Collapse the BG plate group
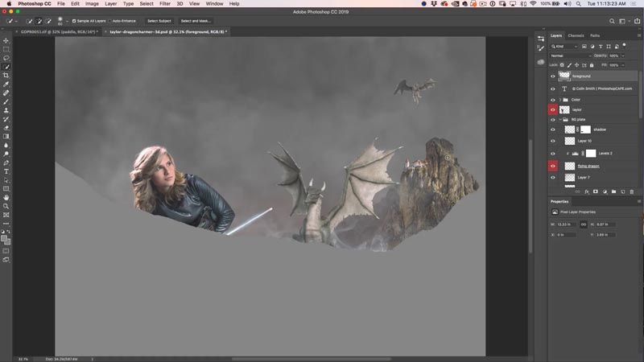This screenshot has width=644, height=362. pos(559,119)
